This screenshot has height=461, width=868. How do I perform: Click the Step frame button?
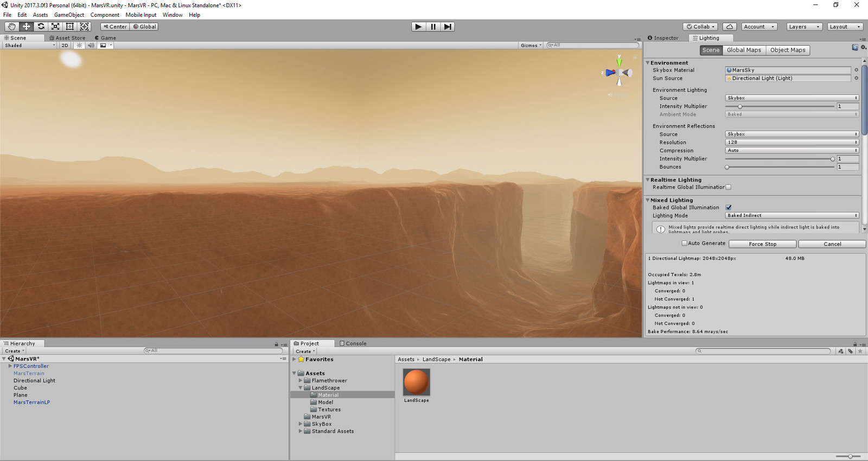[447, 27]
